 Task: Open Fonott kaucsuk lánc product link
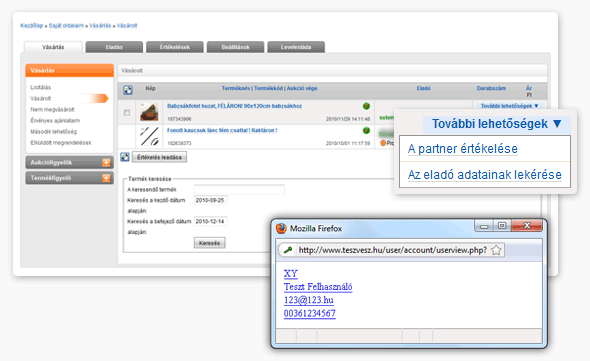tap(222, 131)
